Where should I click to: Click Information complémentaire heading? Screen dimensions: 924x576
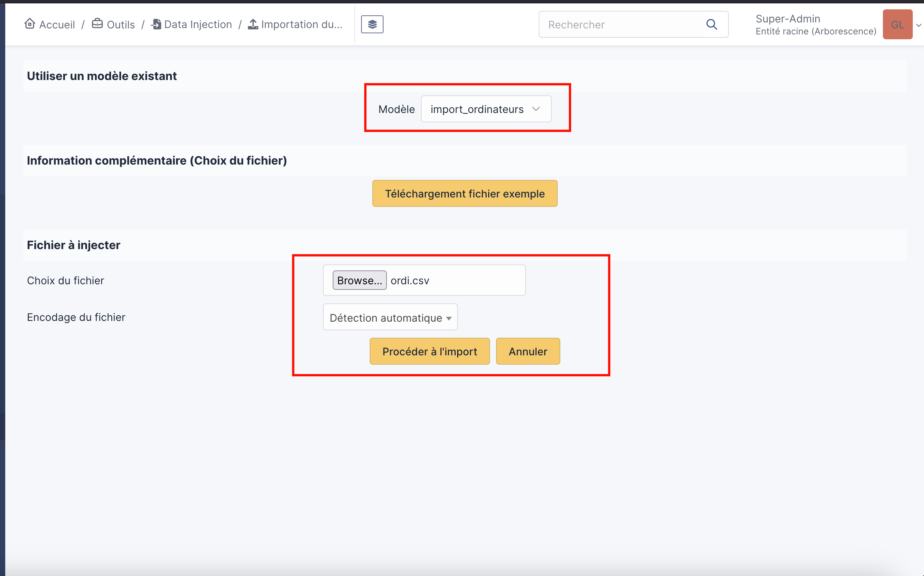(x=157, y=160)
